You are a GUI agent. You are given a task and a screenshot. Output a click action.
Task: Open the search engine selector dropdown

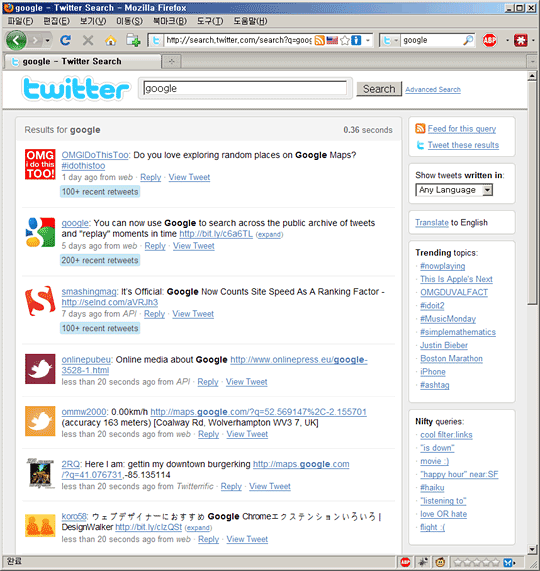390,40
